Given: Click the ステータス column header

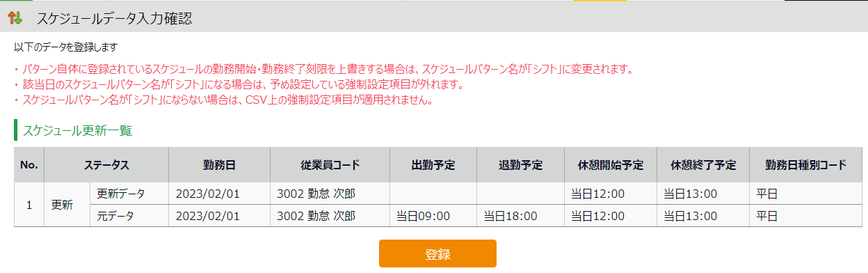Looking at the screenshot, I should click(106, 165).
